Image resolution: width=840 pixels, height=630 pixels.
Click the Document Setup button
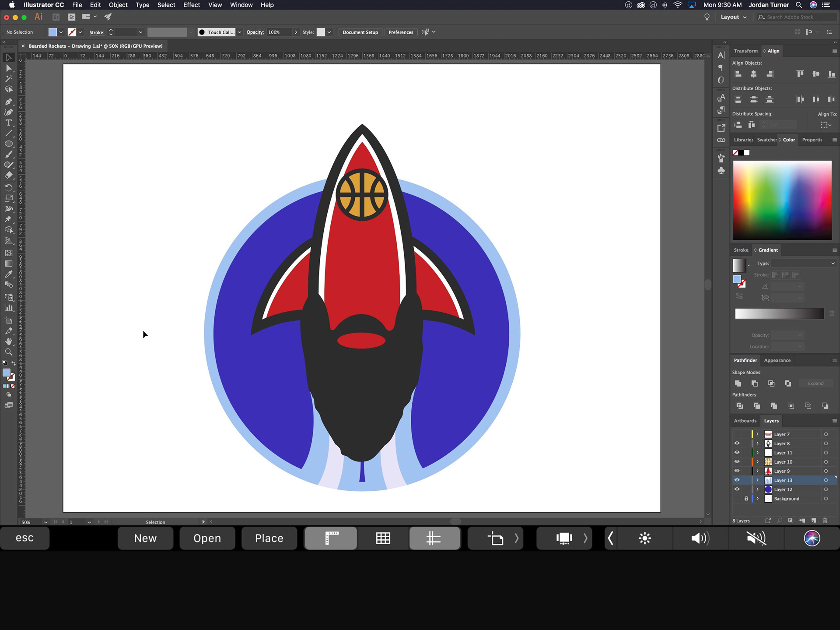click(360, 32)
